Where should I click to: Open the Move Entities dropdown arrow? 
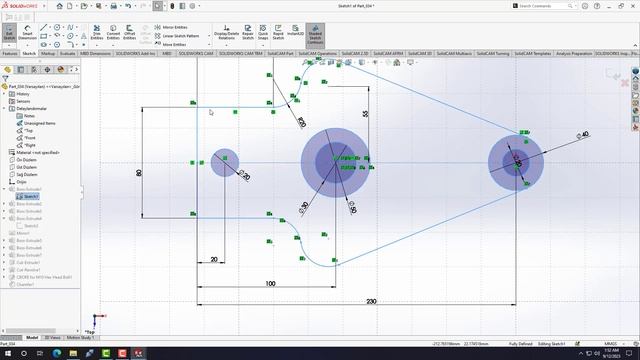click(209, 44)
